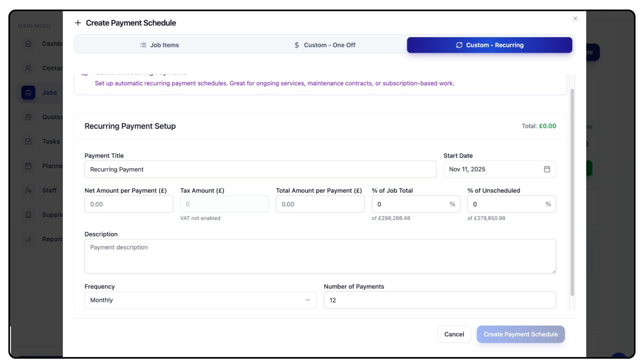The height and width of the screenshot is (362, 644).
Task: Switch to Custom - One Off tab
Action: 324,45
